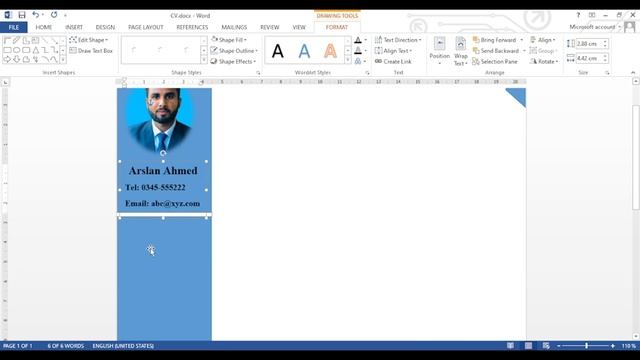
Task: Open the FILE tab
Action: (13, 27)
